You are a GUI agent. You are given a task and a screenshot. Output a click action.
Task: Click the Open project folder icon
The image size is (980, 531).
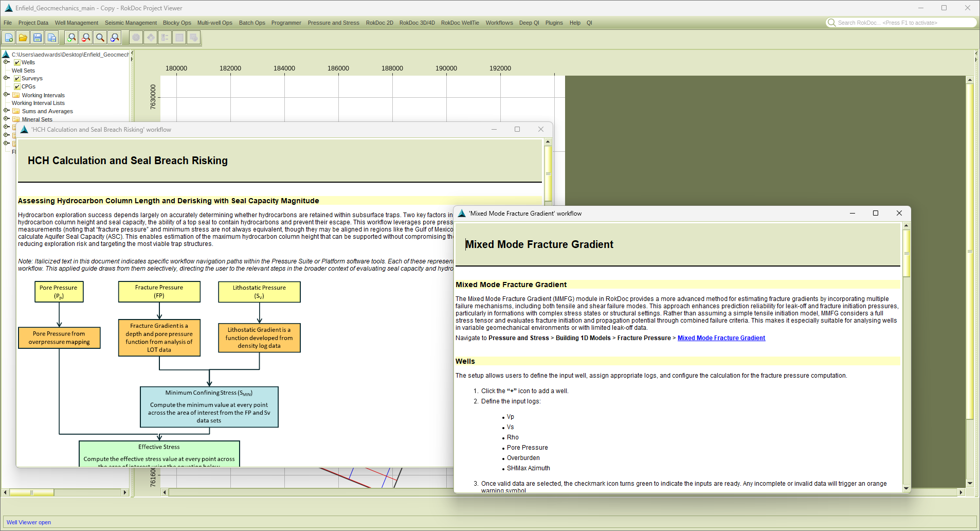23,38
